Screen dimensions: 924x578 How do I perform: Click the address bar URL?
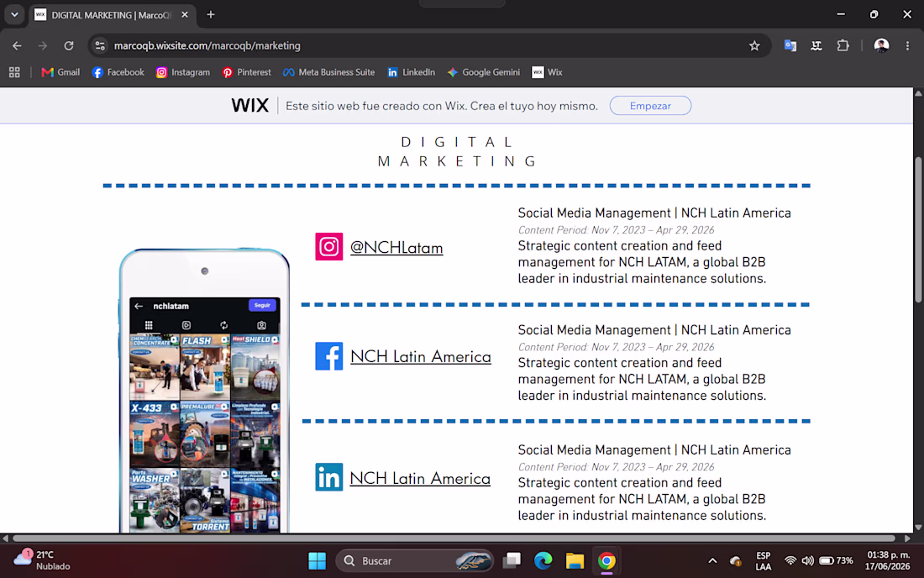[x=207, y=45]
